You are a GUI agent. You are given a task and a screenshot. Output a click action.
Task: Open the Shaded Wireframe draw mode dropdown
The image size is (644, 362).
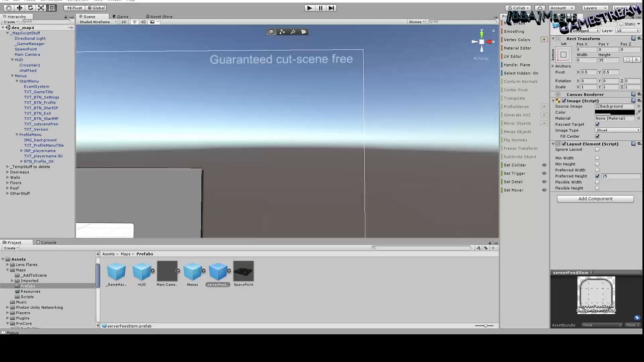[x=98, y=22]
